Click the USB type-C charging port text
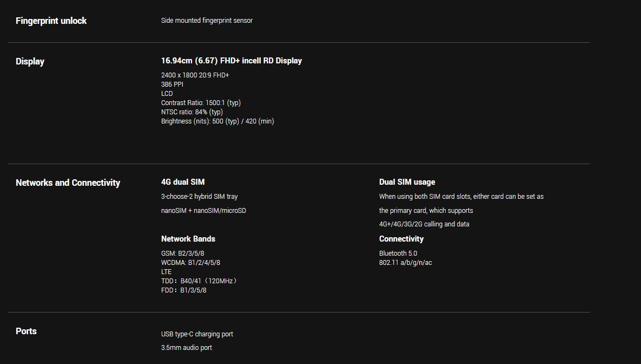641x364 pixels. (x=197, y=334)
